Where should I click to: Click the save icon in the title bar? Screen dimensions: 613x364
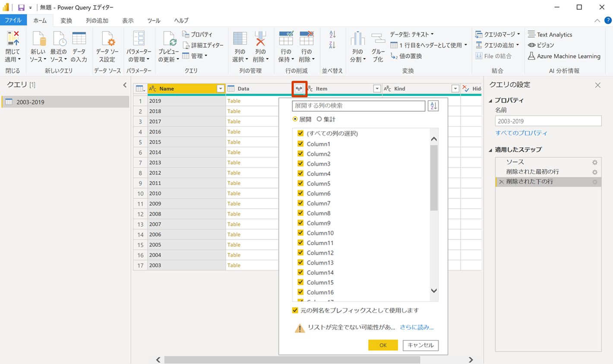click(21, 7)
